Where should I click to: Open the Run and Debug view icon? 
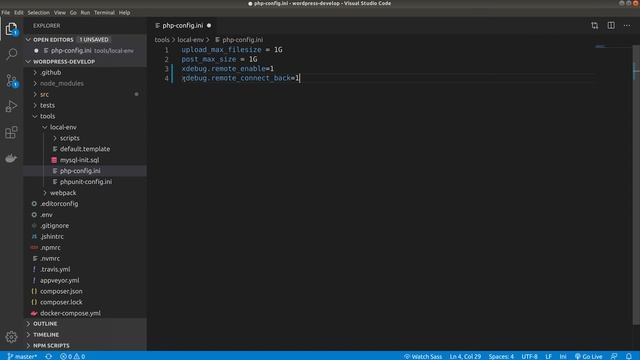click(11, 106)
